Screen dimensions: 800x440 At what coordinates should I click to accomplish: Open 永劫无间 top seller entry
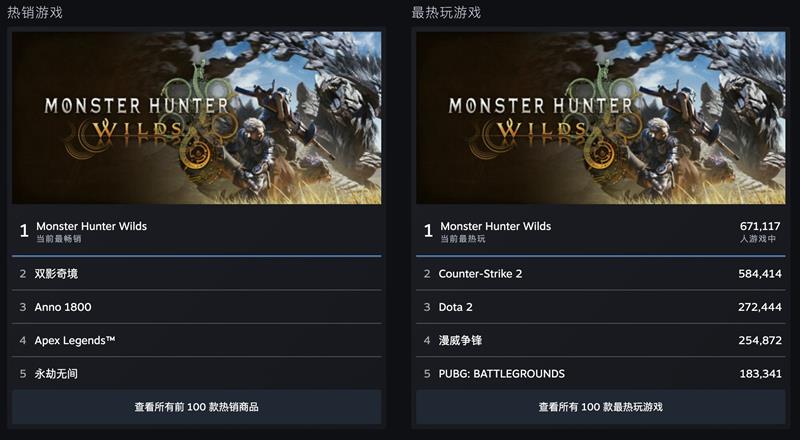(196, 373)
